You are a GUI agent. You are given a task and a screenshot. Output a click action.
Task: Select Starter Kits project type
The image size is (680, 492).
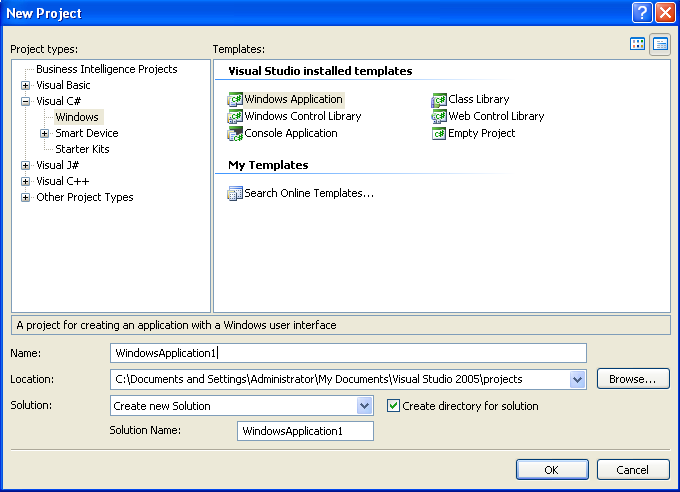pos(82,150)
